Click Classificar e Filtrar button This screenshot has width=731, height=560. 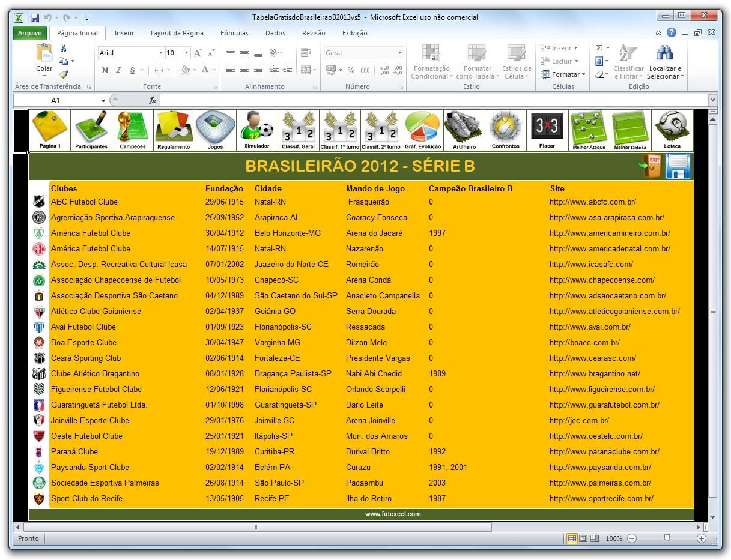pyautogui.click(x=628, y=62)
